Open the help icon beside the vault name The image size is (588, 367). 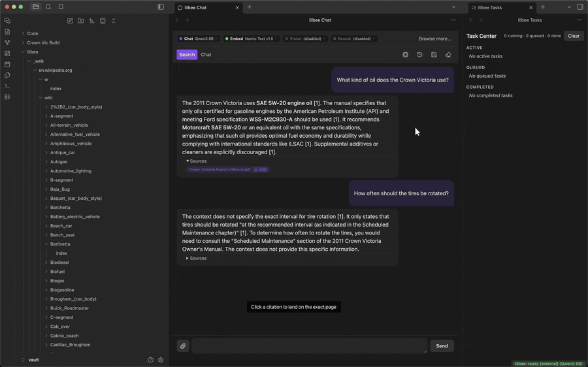click(150, 360)
